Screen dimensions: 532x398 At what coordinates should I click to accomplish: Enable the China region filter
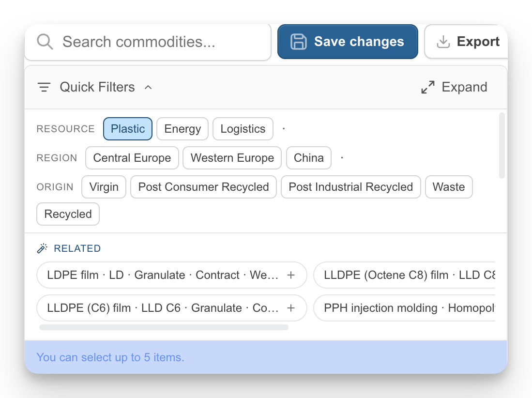coord(309,158)
